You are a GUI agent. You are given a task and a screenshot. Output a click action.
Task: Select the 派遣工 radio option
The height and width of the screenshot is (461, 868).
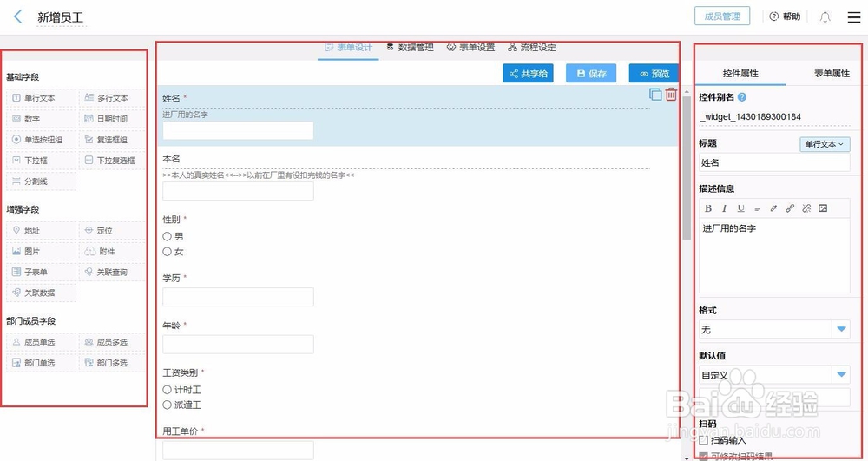pos(168,405)
